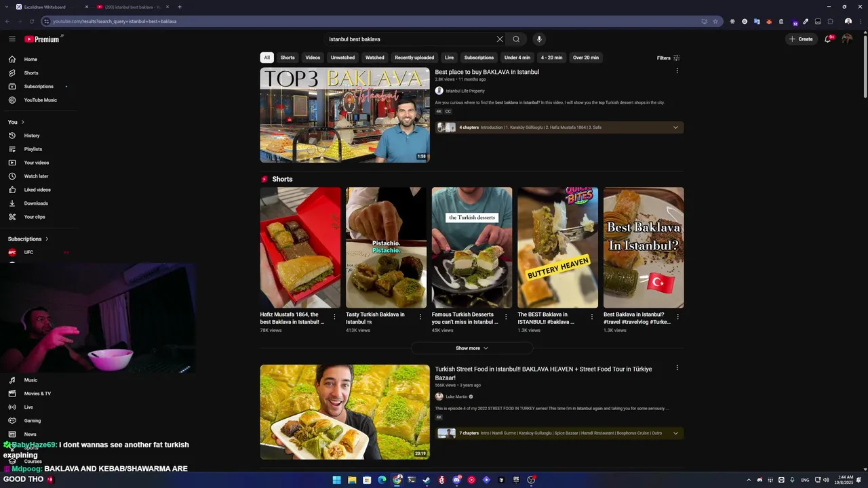Open more options for Tasty Turkish Baklava short
868x488 pixels.
tap(420, 317)
